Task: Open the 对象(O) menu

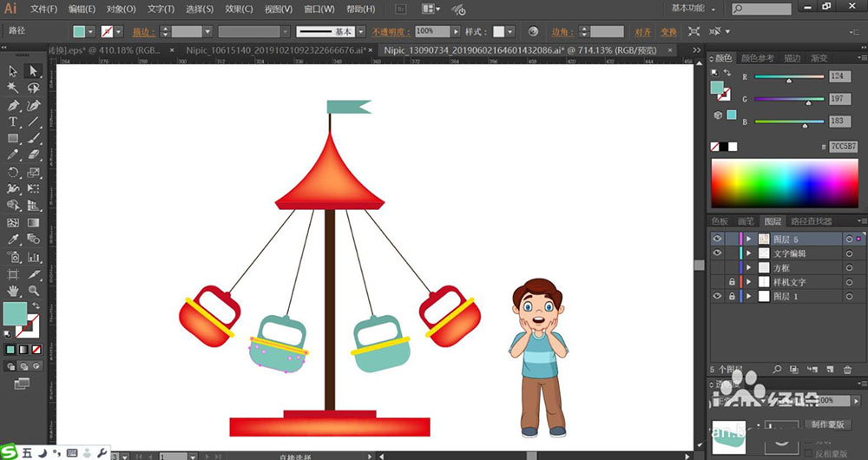Action: click(121, 9)
